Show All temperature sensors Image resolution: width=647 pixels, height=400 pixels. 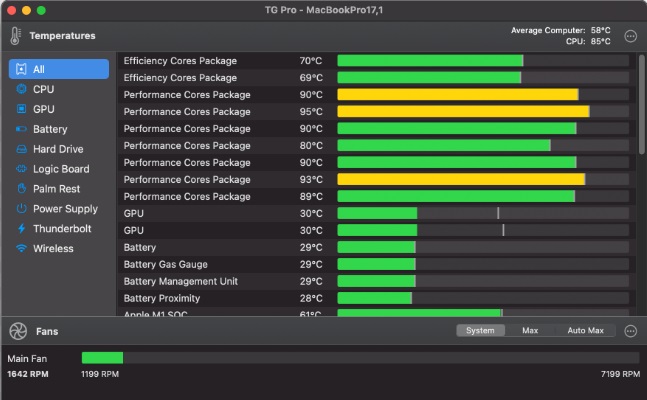tap(59, 69)
